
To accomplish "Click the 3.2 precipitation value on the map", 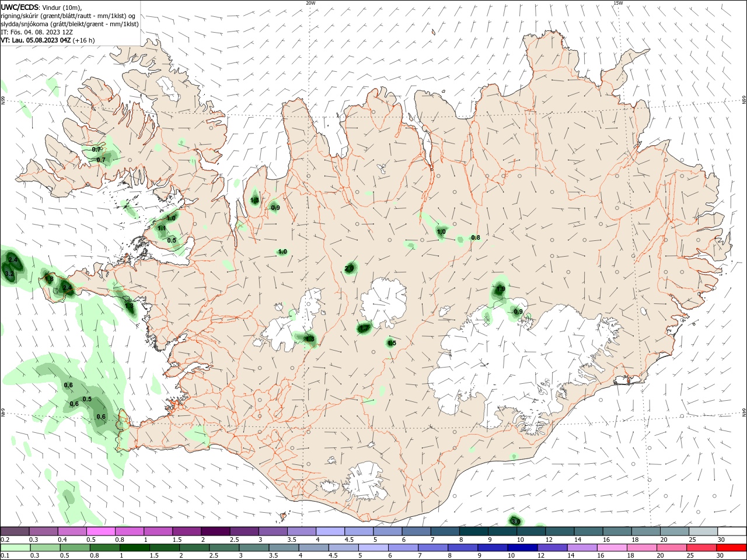I will point(9,274).
